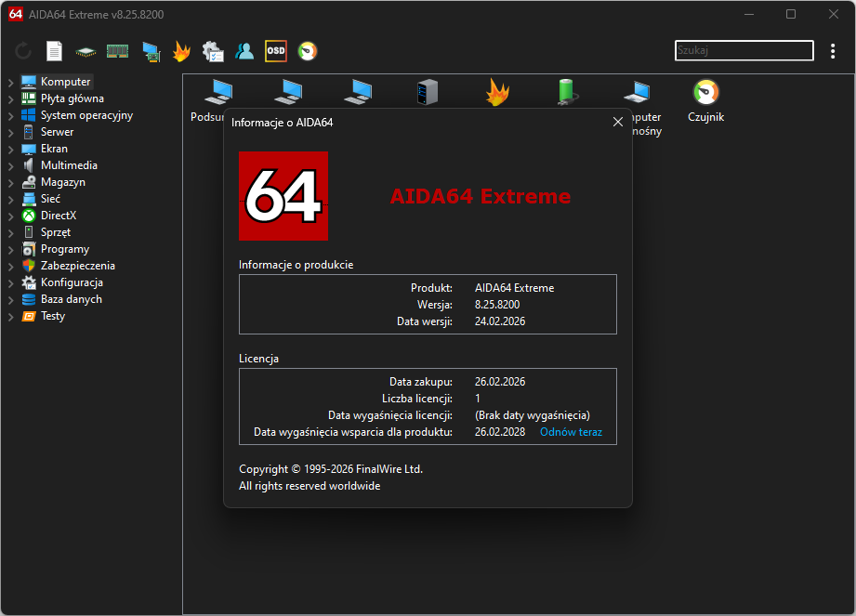Open the OSD panel toolbar icon
This screenshot has width=856, height=616.
coord(276,51)
